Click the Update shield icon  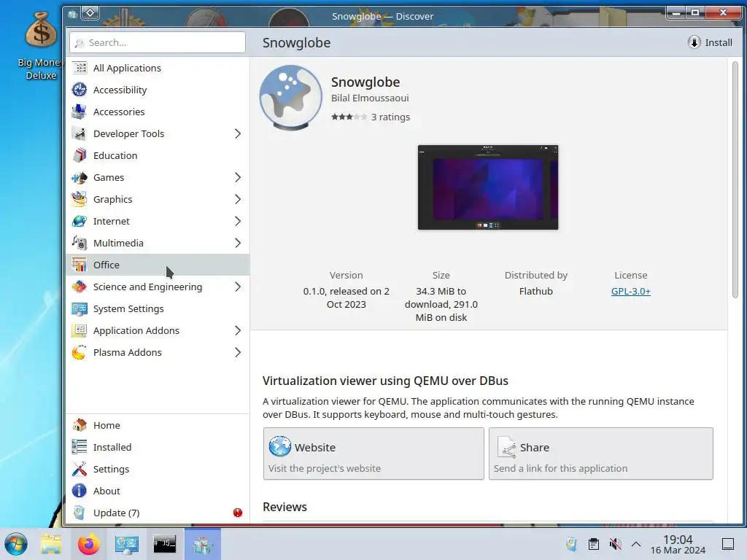[x=80, y=513]
